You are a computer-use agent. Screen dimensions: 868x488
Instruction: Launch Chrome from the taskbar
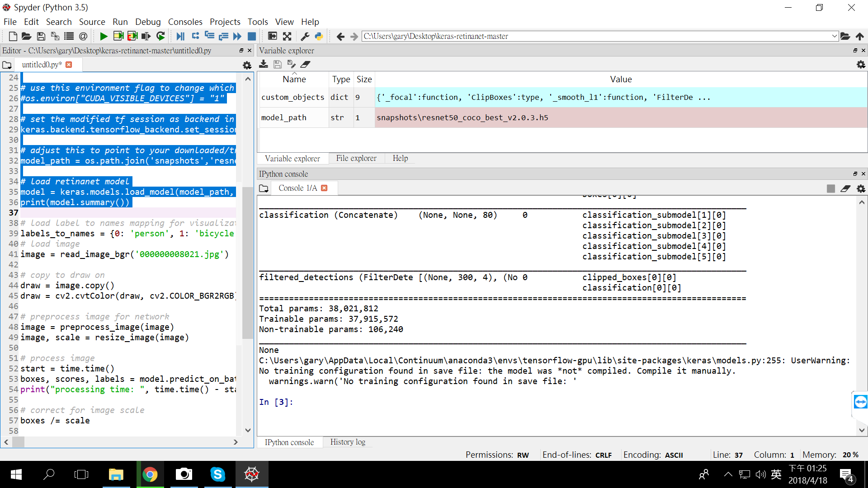pyautogui.click(x=151, y=474)
